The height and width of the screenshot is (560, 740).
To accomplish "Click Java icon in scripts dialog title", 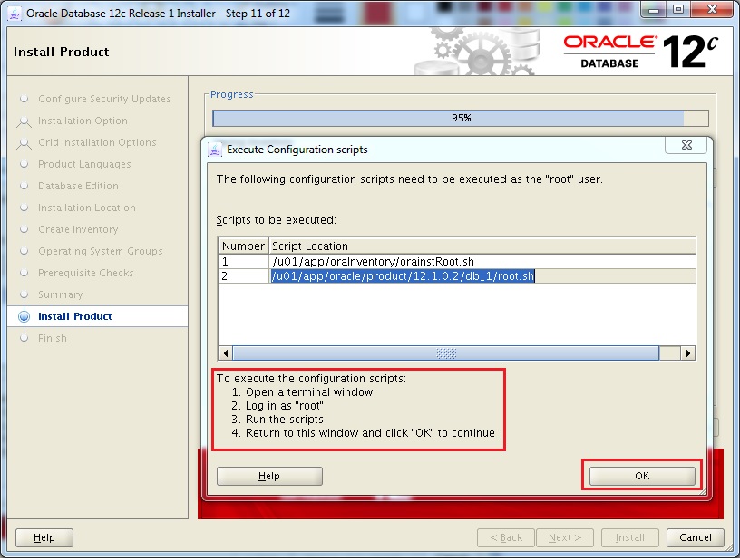I will tap(216, 149).
